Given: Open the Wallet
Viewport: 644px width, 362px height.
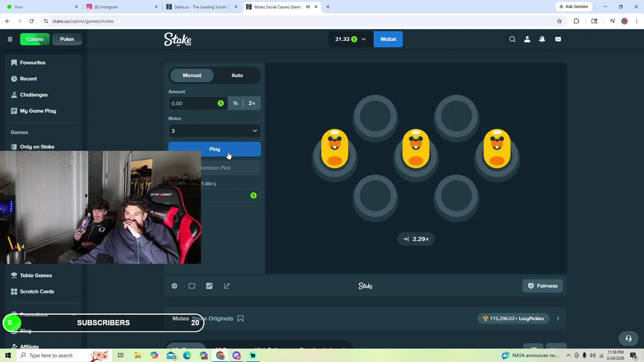Looking at the screenshot, I should coord(388,39).
